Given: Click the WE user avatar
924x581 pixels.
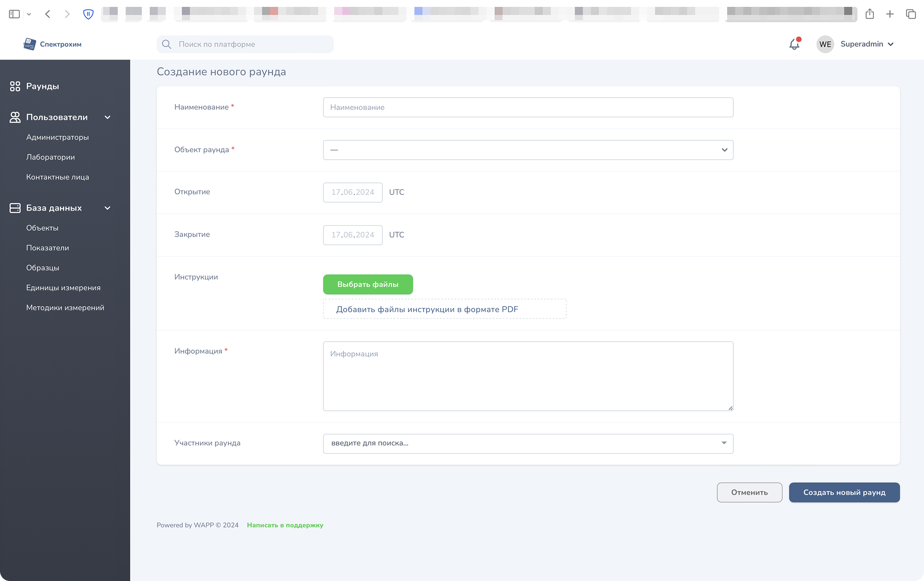Looking at the screenshot, I should 825,44.
